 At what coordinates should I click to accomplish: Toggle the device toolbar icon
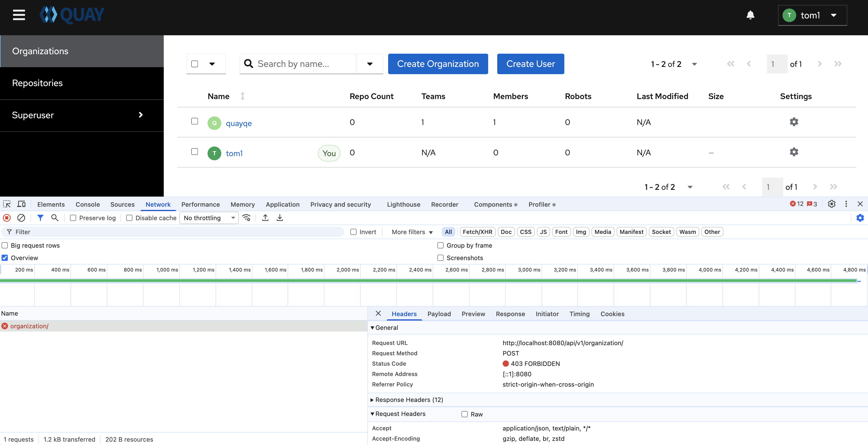21,204
